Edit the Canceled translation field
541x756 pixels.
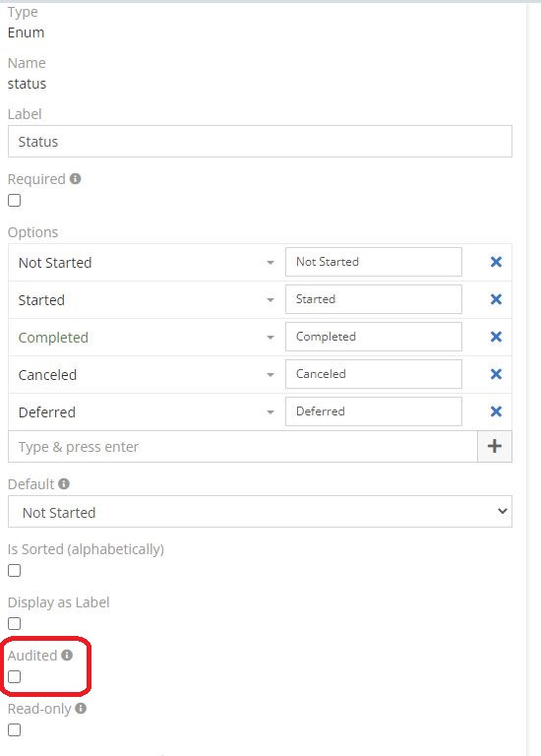pyautogui.click(x=374, y=374)
